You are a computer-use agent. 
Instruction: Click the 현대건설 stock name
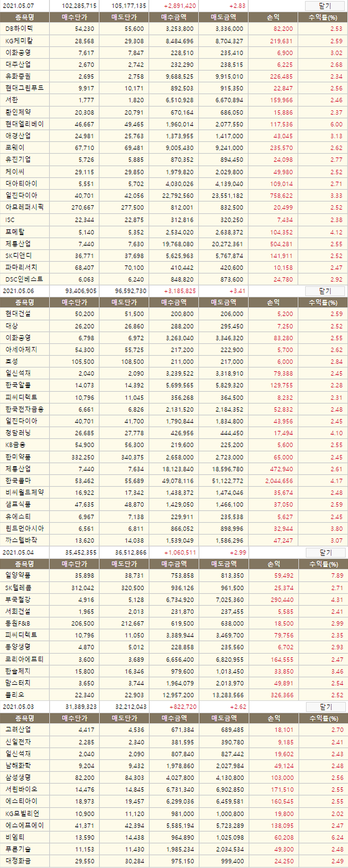pos(18,314)
